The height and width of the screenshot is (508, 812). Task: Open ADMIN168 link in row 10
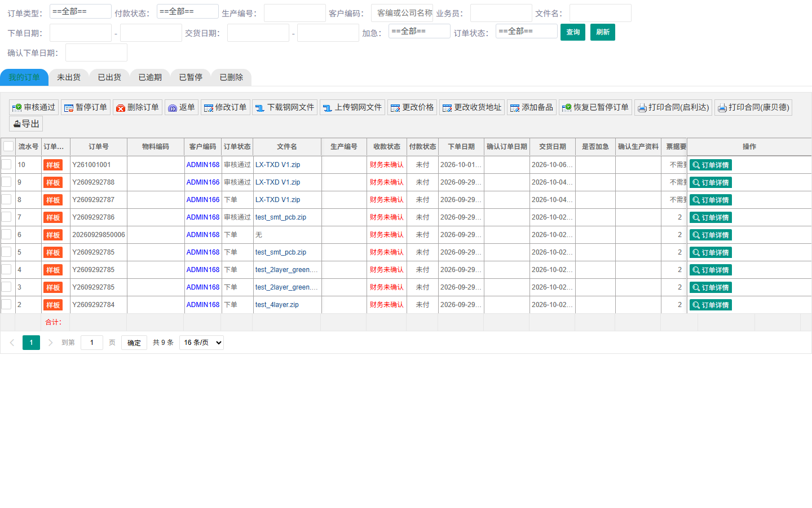pyautogui.click(x=203, y=165)
